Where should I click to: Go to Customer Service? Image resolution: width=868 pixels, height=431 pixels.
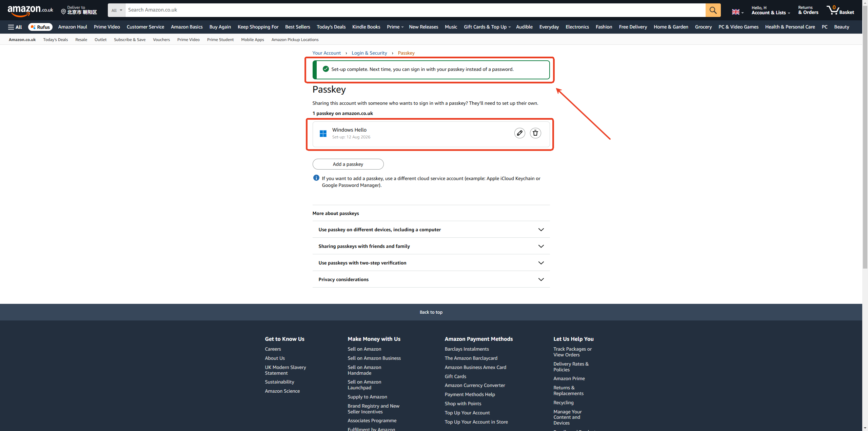click(145, 27)
